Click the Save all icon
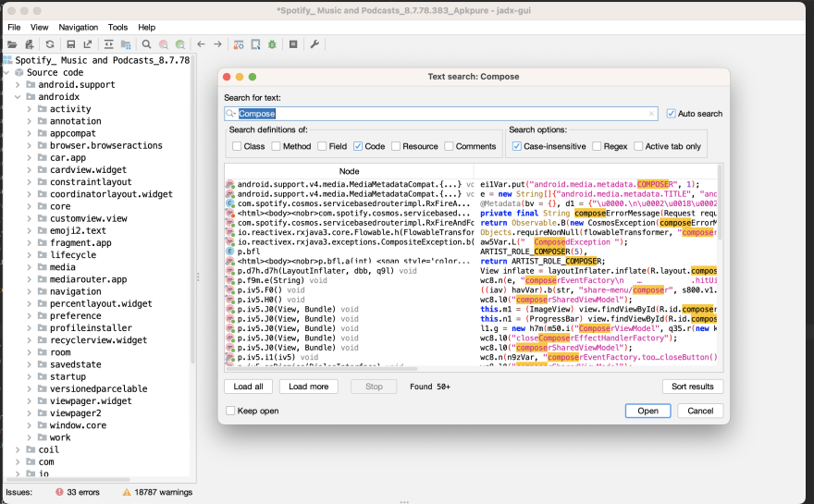This screenshot has height=504, width=814. pos(71,44)
